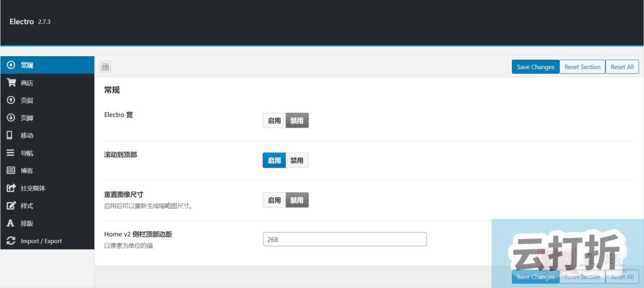Click bottom Reset Section button
Viewport: 644px width, 288px height.
pyautogui.click(x=583, y=277)
